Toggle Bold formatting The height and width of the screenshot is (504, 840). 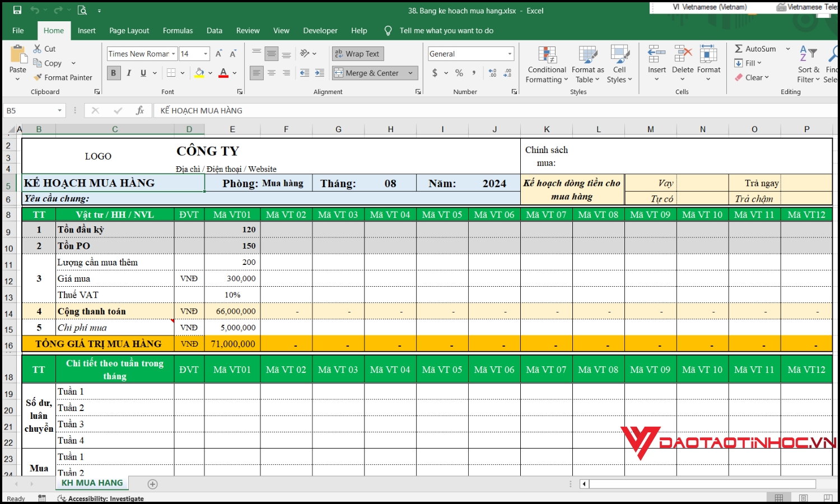pos(114,73)
